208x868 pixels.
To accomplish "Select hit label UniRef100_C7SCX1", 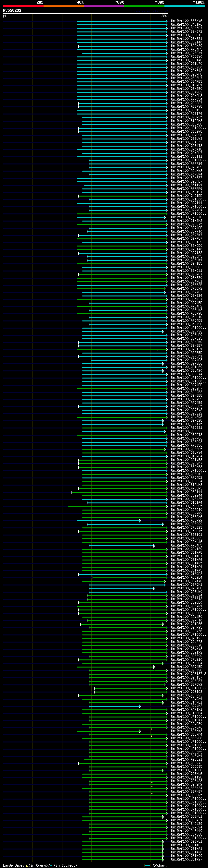I will click(x=187, y=53).
